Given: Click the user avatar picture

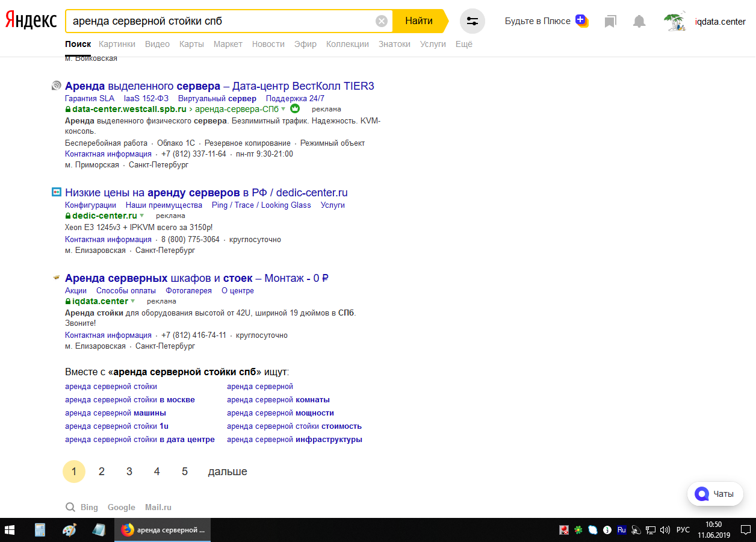Looking at the screenshot, I should click(675, 22).
